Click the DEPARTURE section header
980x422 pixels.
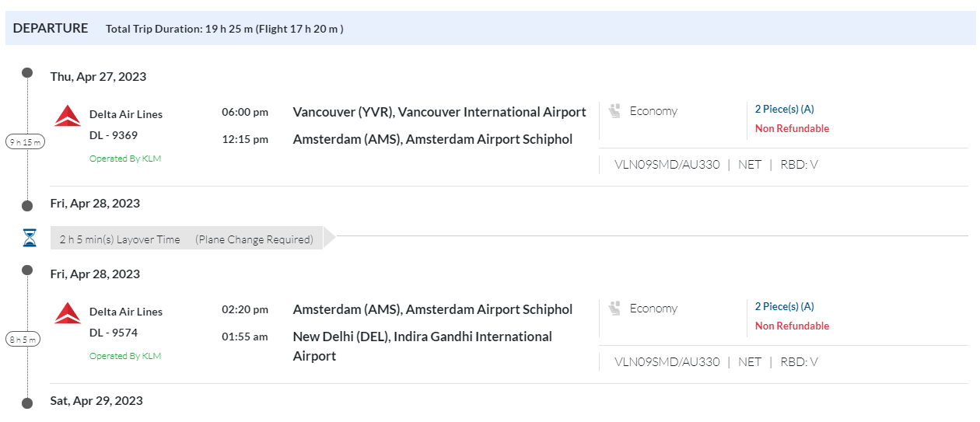[x=51, y=29]
